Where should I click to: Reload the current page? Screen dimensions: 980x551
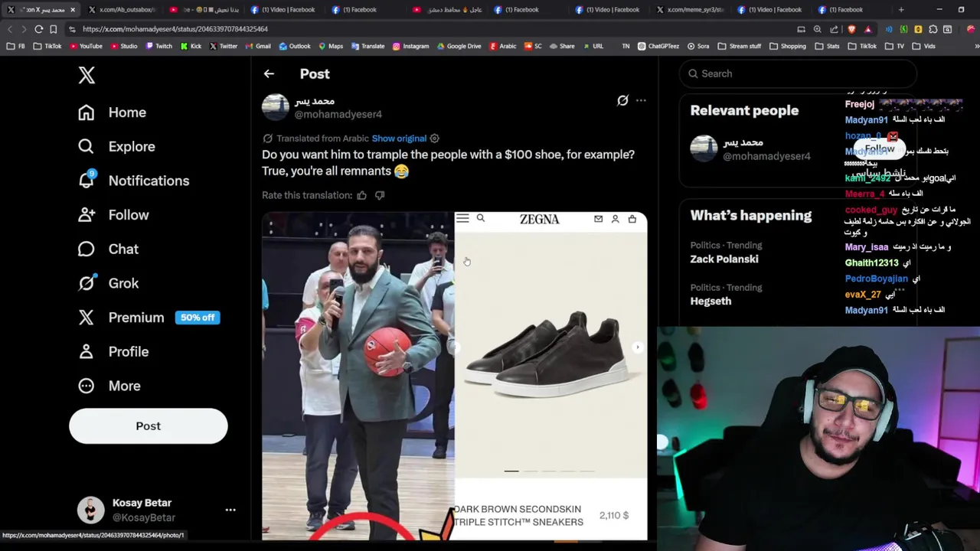(38, 29)
